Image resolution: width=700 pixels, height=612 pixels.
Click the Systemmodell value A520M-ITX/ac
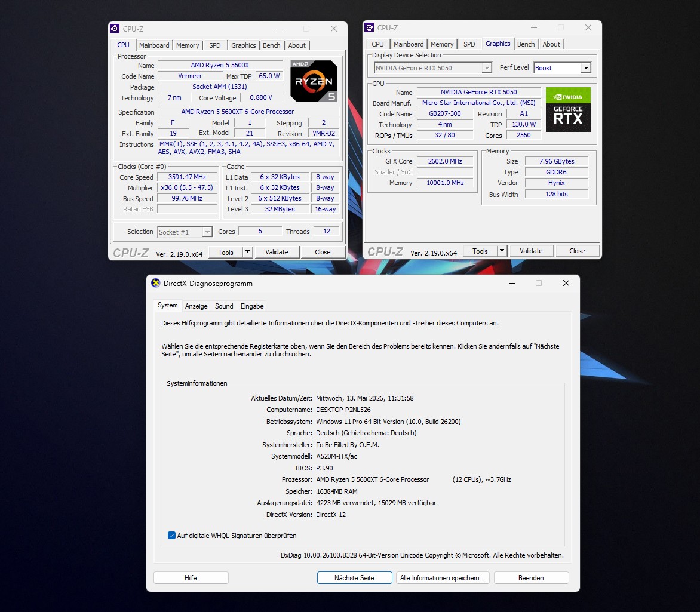[337, 456]
